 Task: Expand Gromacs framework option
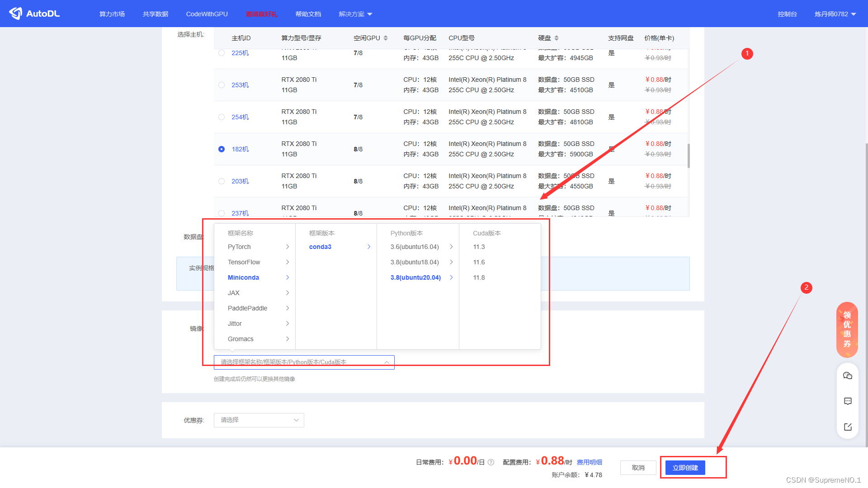pyautogui.click(x=255, y=339)
